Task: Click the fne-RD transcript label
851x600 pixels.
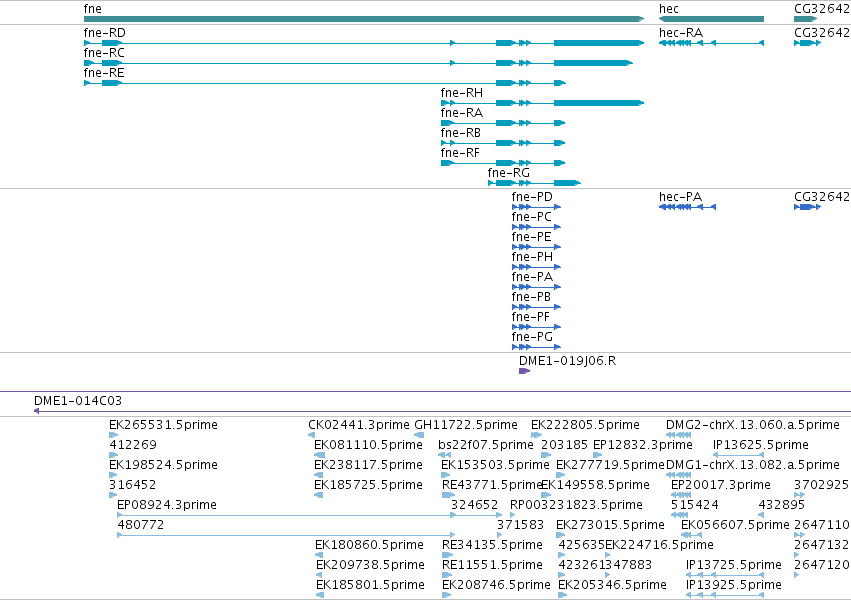Action: pyautogui.click(x=104, y=33)
